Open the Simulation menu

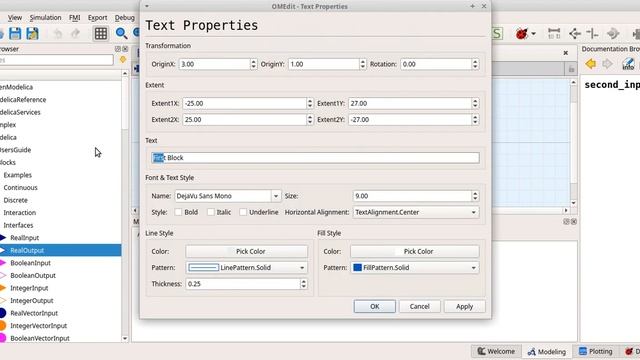[x=45, y=18]
